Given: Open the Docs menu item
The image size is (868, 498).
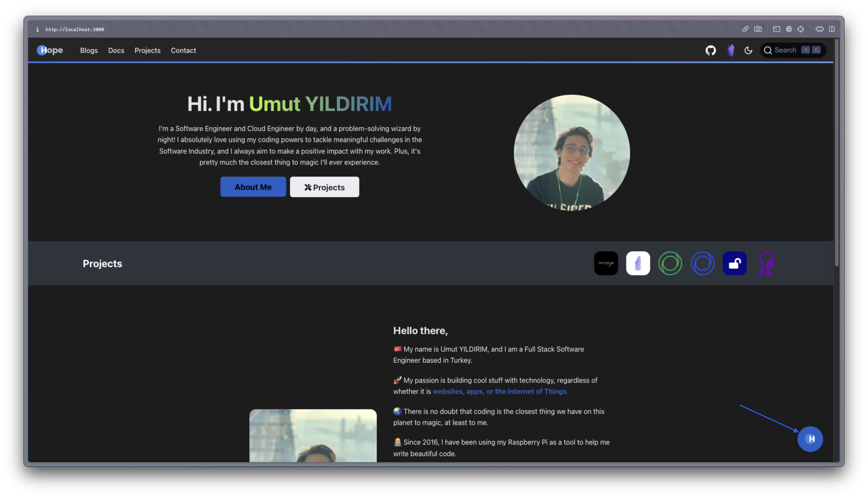Looking at the screenshot, I should pyautogui.click(x=116, y=50).
